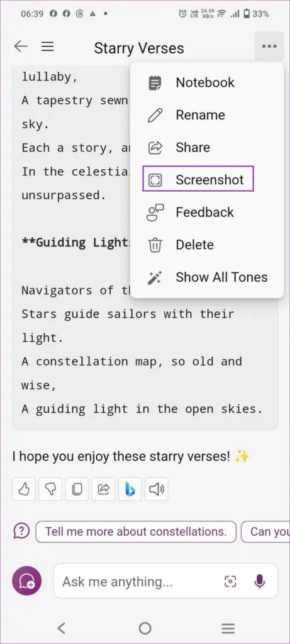Tap 'Tell me more about constellations' suggestion
The height and width of the screenshot is (644, 290).
pos(136,532)
